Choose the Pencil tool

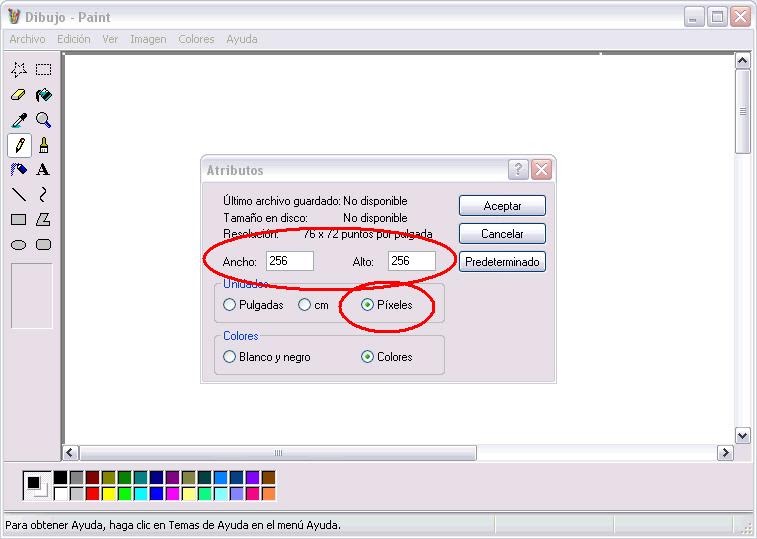[19, 145]
